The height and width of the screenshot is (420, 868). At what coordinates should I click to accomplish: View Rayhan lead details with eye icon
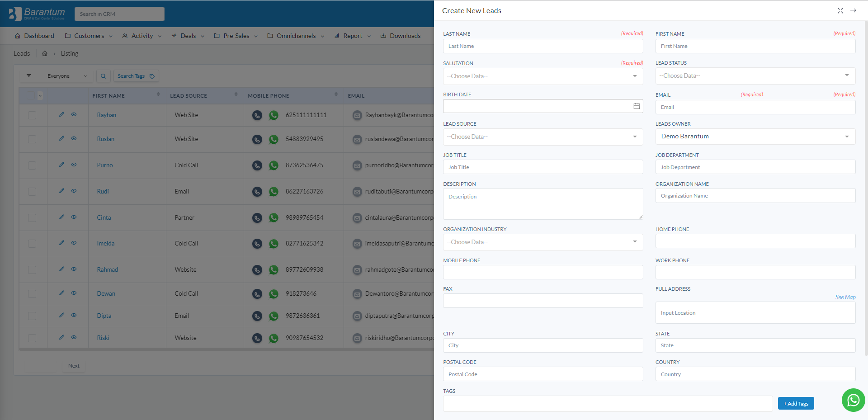74,114
